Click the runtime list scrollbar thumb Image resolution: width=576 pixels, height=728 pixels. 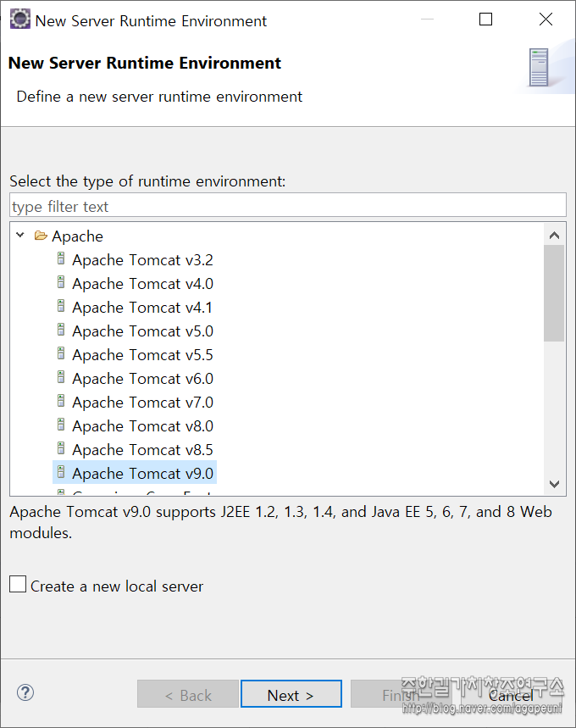554,293
